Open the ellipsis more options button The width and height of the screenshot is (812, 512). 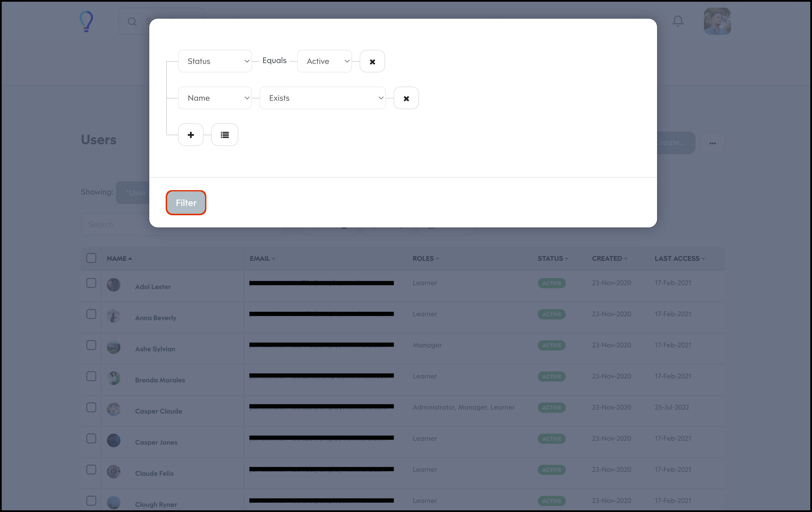(712, 143)
